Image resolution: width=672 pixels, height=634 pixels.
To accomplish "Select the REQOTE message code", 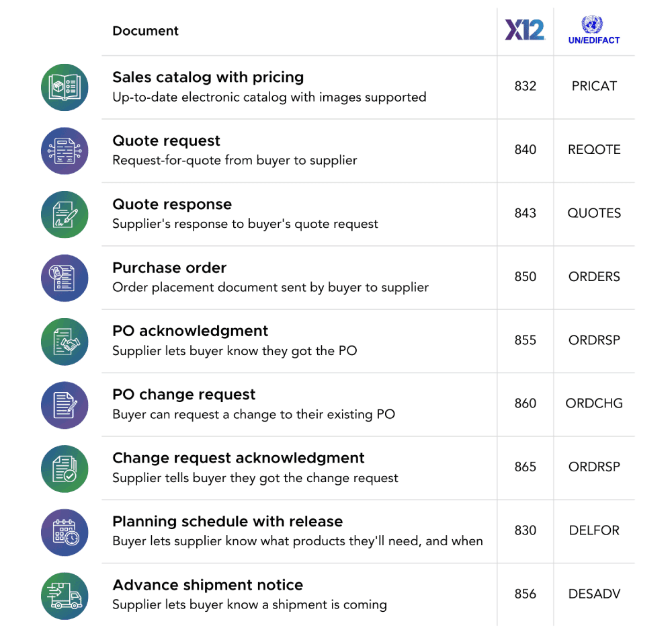I will (594, 150).
